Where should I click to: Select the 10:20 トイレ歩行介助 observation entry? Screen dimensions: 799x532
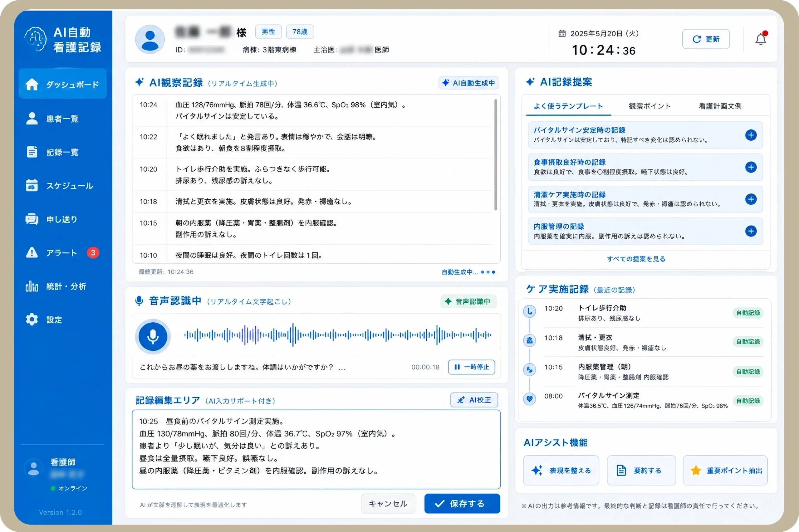[x=312, y=175]
